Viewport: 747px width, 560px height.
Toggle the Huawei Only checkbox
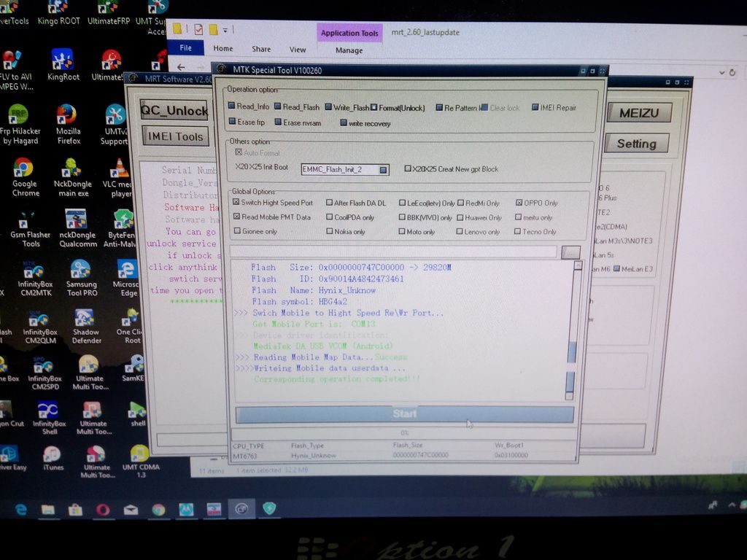coord(460,217)
